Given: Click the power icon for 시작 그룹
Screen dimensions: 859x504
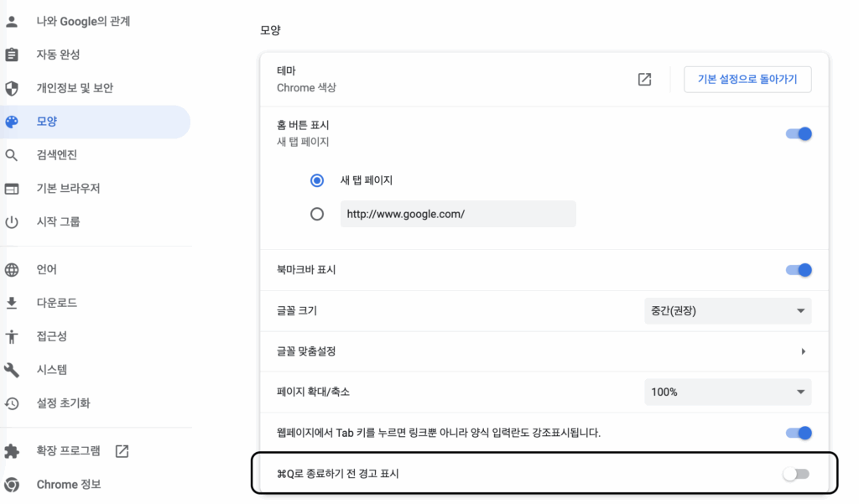Looking at the screenshot, I should click(x=12, y=222).
